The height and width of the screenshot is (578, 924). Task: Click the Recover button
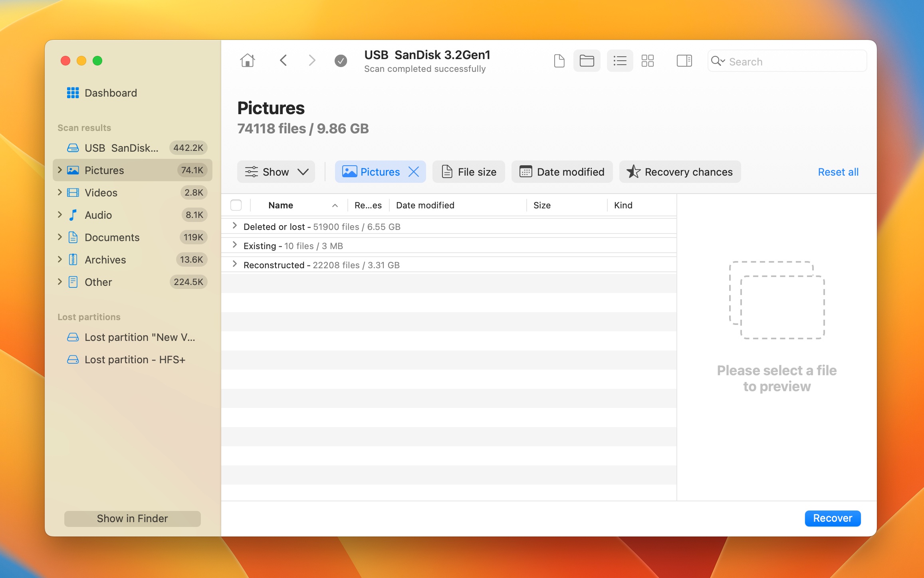coord(833,519)
